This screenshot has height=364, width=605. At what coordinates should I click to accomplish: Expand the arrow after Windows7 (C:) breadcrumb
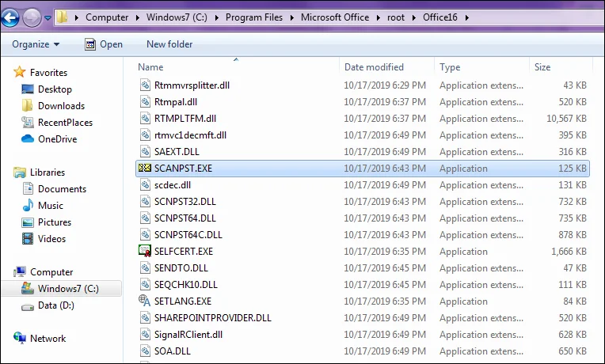[x=216, y=17]
